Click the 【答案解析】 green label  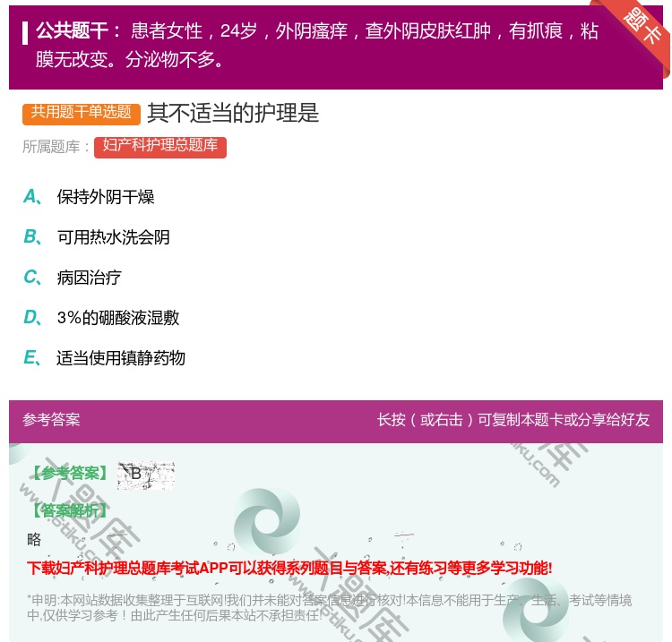[x=69, y=510]
